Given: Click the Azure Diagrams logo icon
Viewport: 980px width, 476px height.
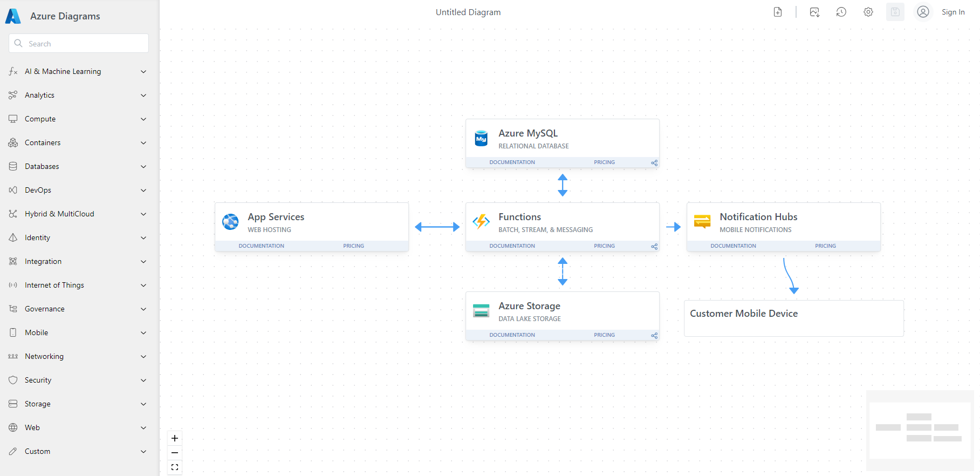Looking at the screenshot, I should pyautogui.click(x=13, y=16).
